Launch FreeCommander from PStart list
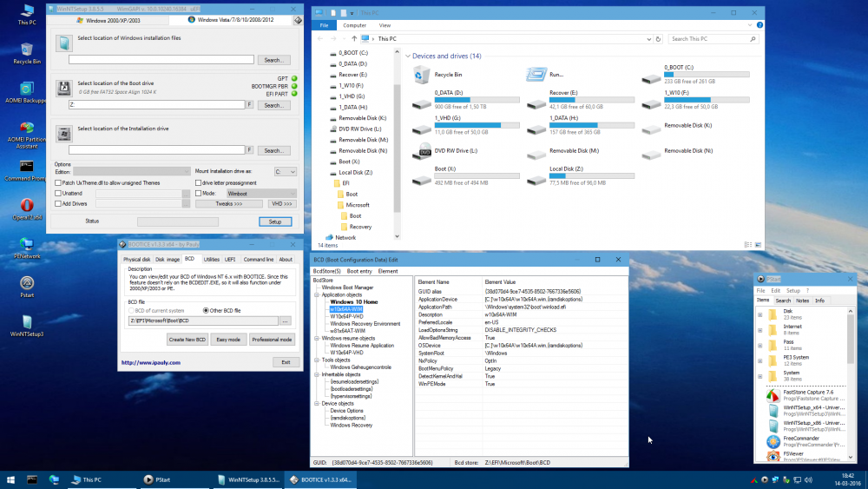This screenshot has height=489, width=868. [806, 441]
